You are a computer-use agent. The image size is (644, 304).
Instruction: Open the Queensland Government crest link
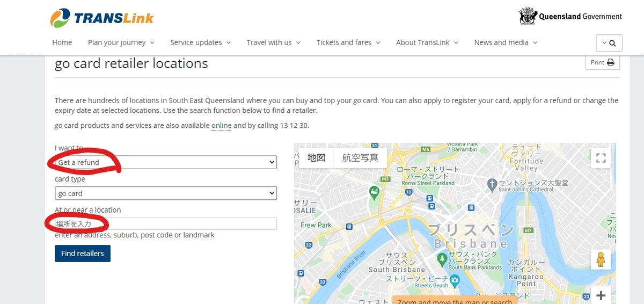click(x=570, y=16)
